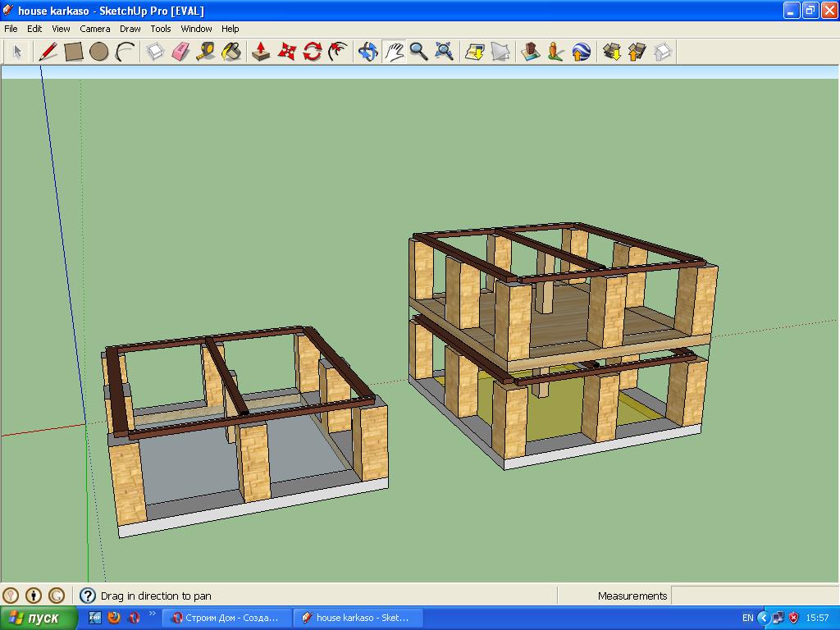
Task: Click the EN language indicator in tray
Action: click(x=747, y=618)
